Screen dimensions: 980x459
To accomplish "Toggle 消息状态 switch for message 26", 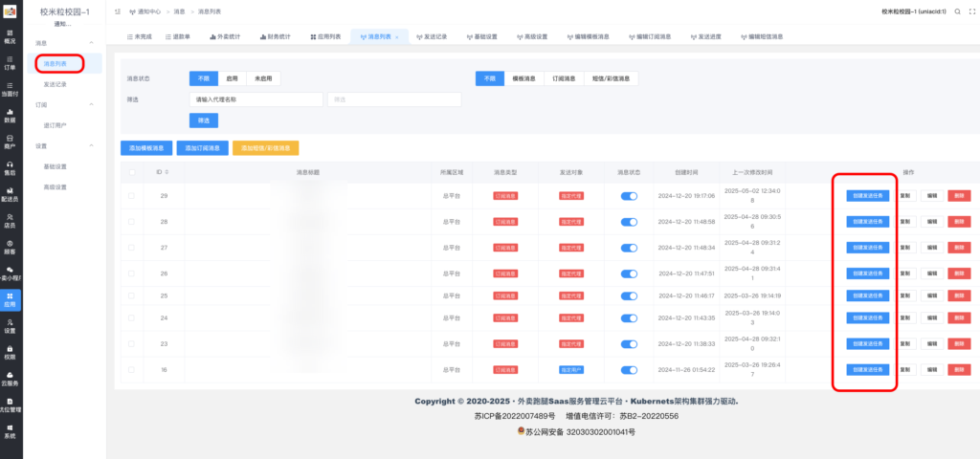I will 629,273.
